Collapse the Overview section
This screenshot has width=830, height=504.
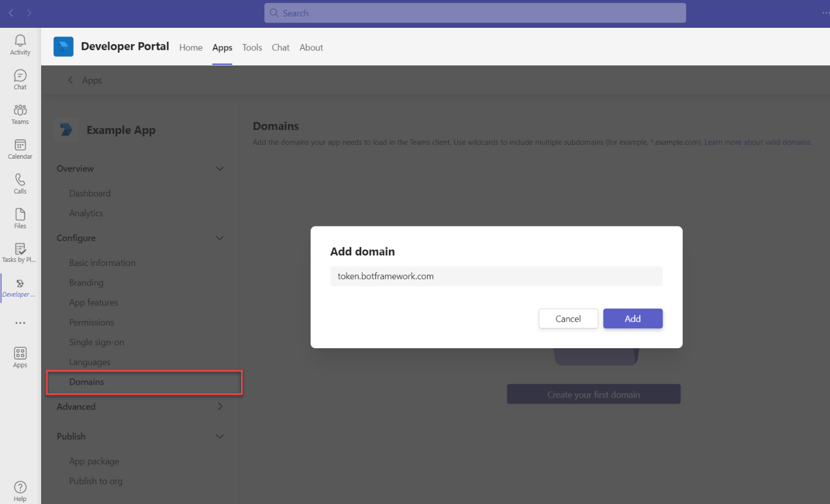pyautogui.click(x=220, y=169)
